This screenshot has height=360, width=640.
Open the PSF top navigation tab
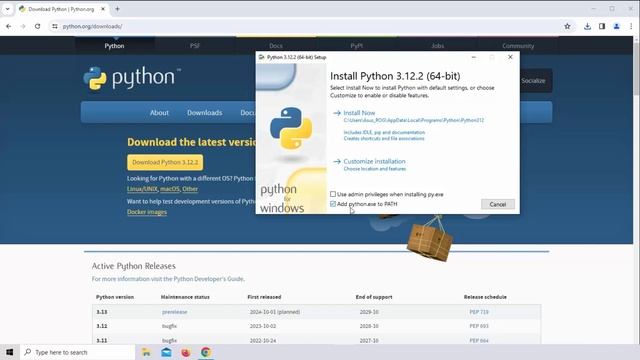coord(195,46)
